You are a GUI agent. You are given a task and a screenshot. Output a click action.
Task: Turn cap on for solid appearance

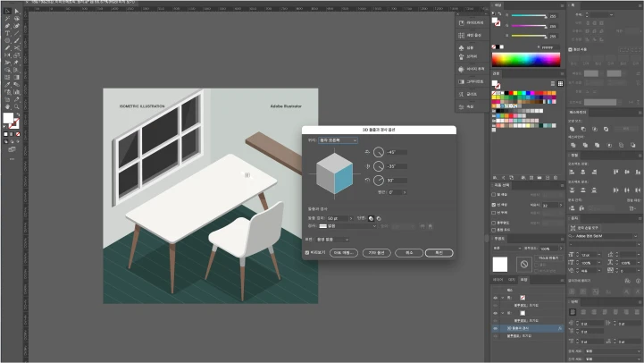point(372,218)
